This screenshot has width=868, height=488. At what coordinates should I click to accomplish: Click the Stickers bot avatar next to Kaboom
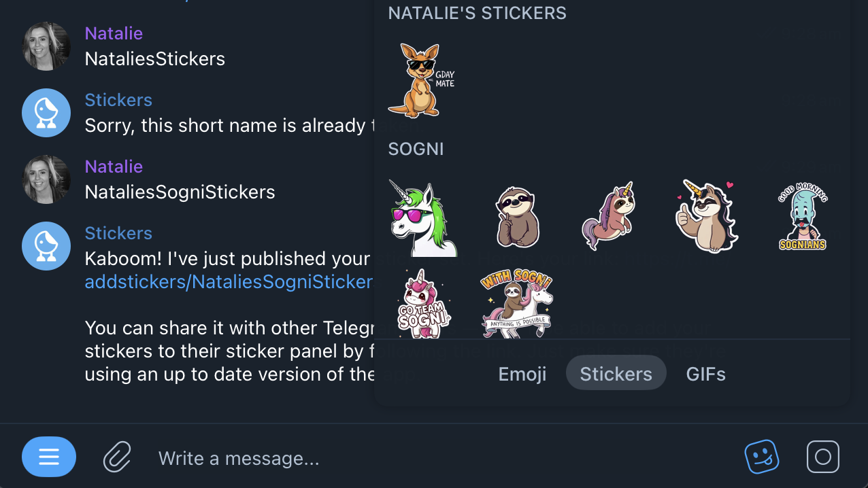tap(46, 246)
